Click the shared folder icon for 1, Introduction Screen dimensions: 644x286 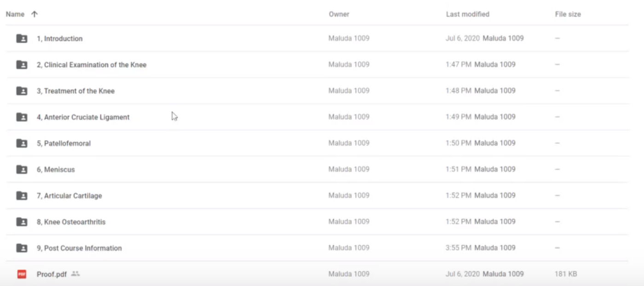[22, 39]
